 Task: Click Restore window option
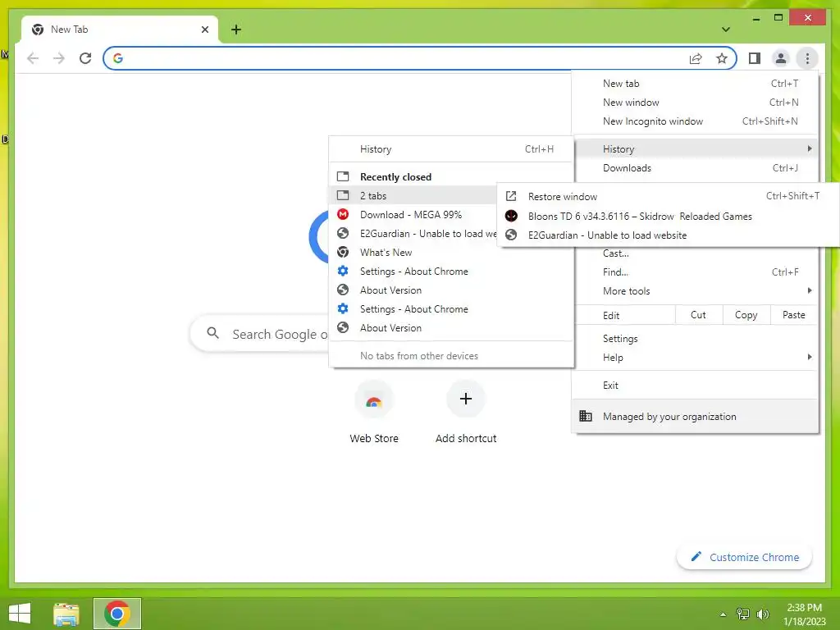(x=668, y=196)
